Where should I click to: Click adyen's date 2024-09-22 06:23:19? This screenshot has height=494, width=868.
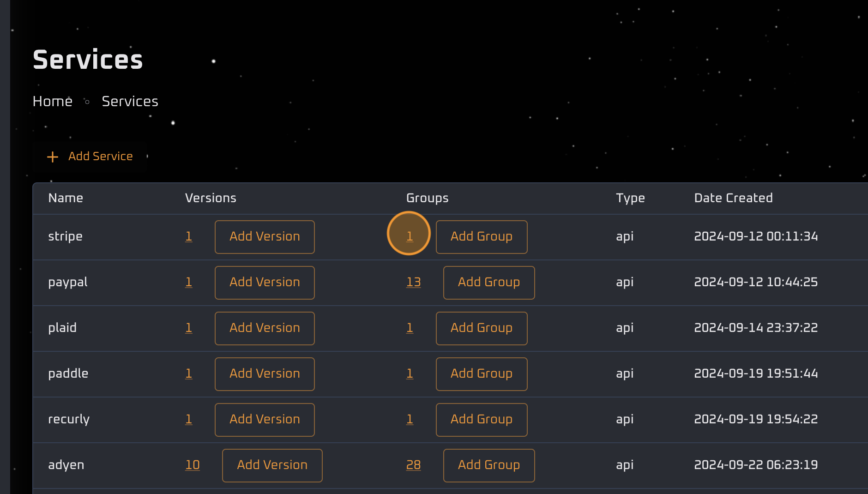756,465
